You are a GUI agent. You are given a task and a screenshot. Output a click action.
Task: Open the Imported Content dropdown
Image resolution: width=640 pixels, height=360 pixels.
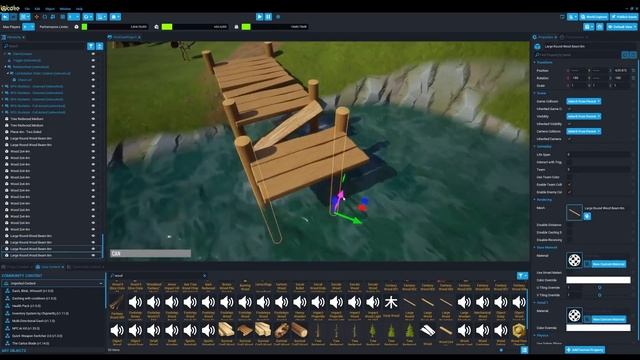pos(53,283)
